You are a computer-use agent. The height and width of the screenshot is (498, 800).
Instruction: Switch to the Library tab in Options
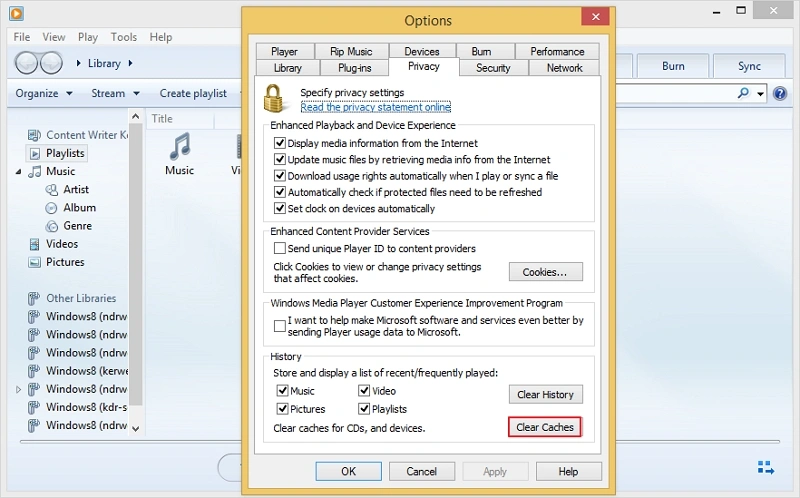coord(288,68)
